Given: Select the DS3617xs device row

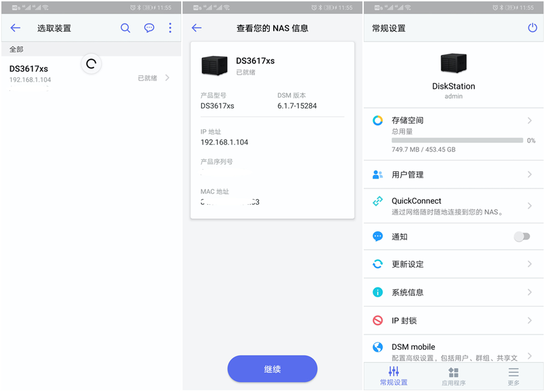Looking at the screenshot, I should (91, 78).
